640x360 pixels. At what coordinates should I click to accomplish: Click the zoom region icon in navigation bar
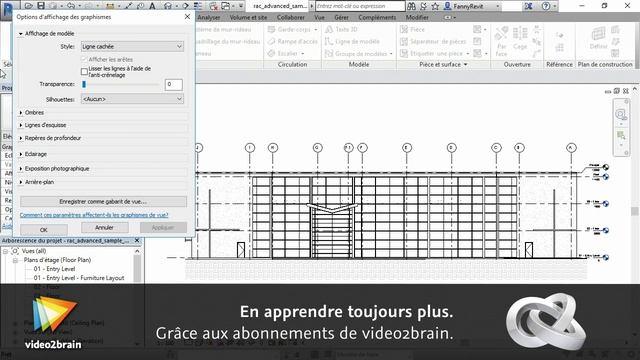pyautogui.click(x=621, y=136)
